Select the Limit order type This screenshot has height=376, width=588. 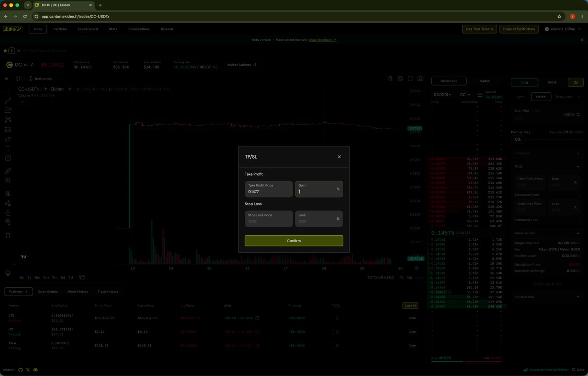pos(520,97)
